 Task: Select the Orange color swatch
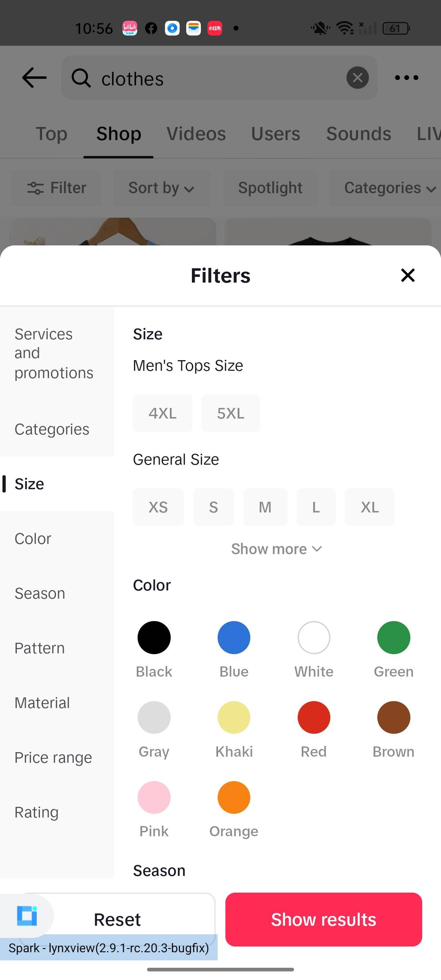click(x=234, y=798)
